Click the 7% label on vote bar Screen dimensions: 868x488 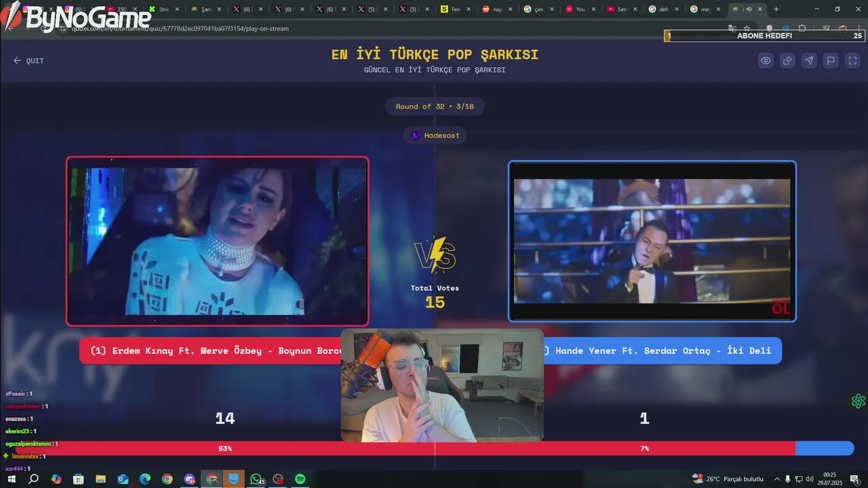tap(644, 449)
